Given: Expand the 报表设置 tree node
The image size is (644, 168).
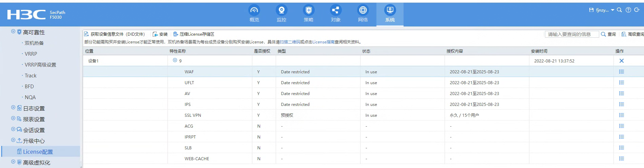Looking at the screenshot, I should 13,118.
